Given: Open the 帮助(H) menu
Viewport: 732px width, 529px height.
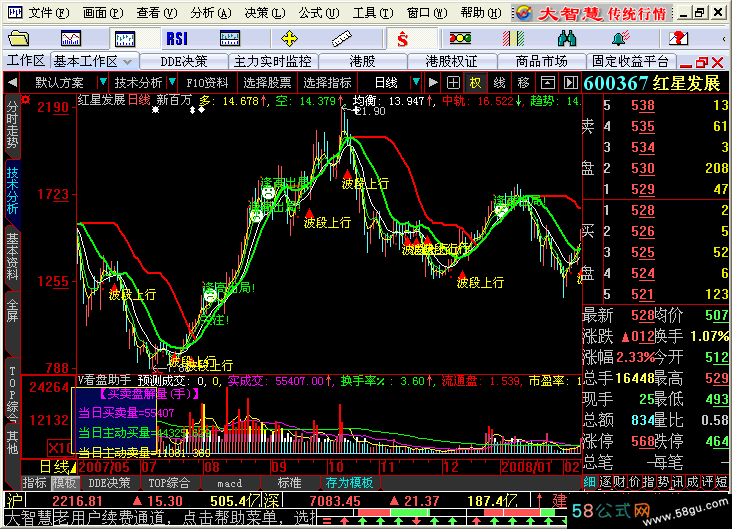Looking at the screenshot, I should click(x=481, y=13).
